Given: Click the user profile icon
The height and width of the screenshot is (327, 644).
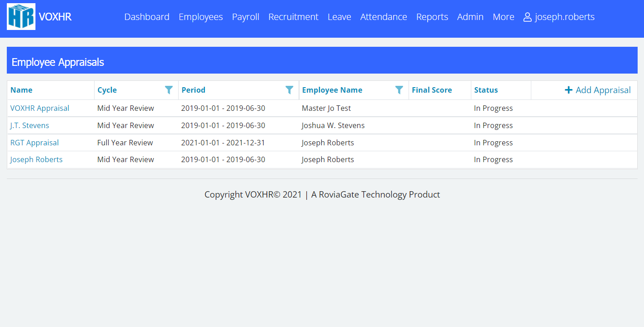Looking at the screenshot, I should (528, 17).
